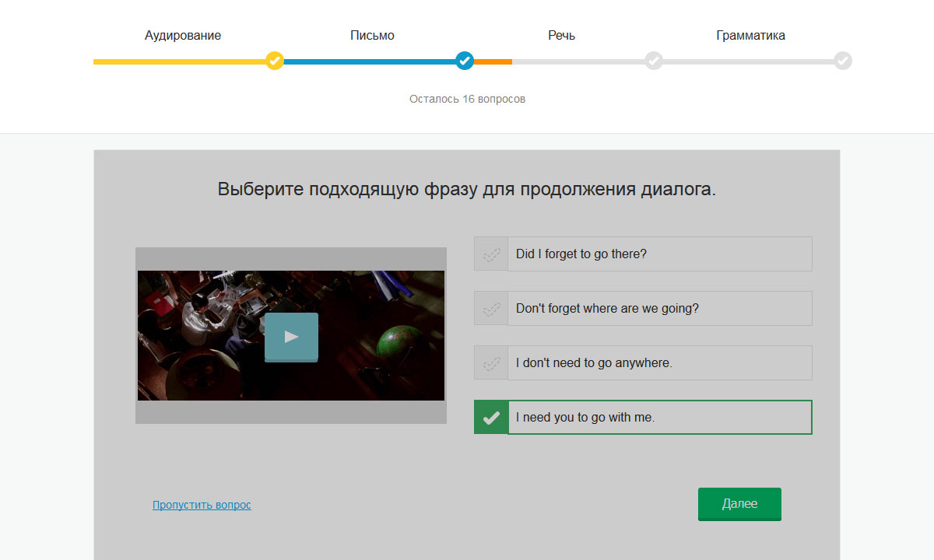Click the blue Письмо checkmark circle
The height and width of the screenshot is (560, 934).
click(465, 61)
